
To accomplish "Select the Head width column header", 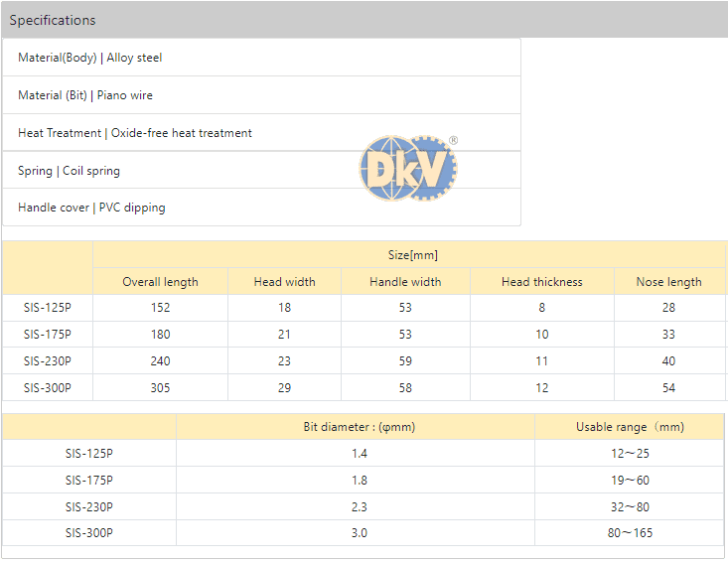I will tap(284, 282).
